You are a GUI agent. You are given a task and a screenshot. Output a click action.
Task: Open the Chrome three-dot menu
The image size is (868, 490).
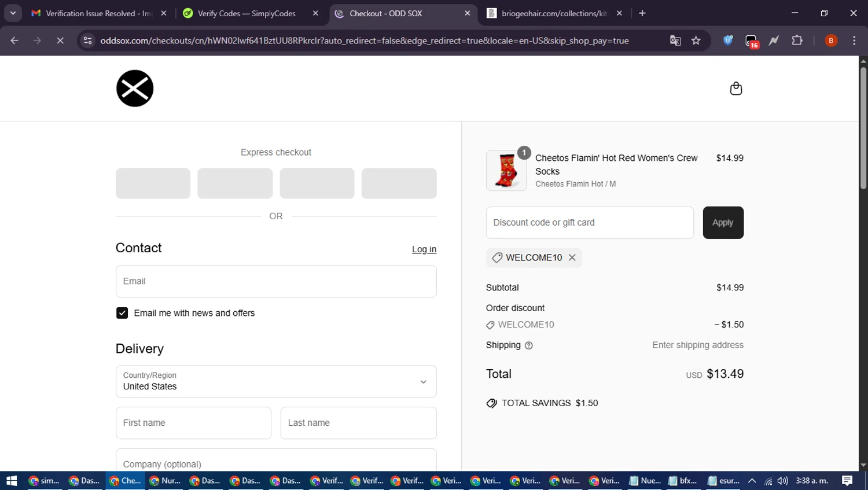[x=854, y=40]
